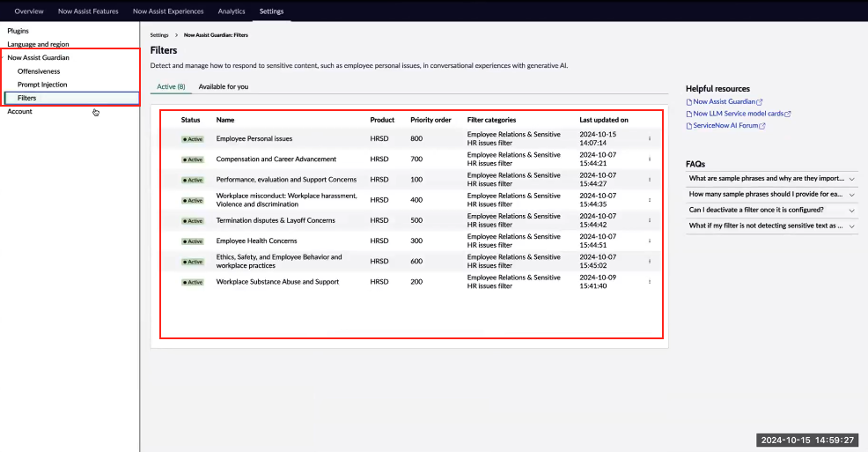Click external link icon beside ServiceNow AI Forum
This screenshot has width=868, height=452.
pos(762,126)
